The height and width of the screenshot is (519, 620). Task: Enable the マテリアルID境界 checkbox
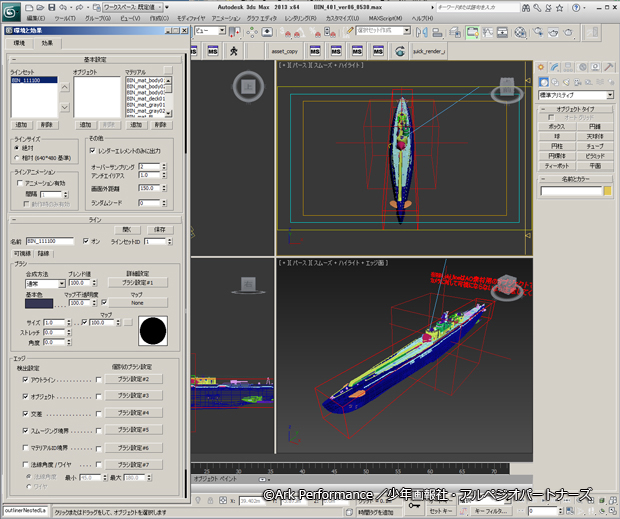point(26,448)
